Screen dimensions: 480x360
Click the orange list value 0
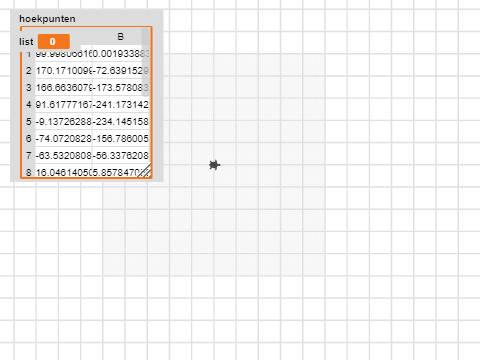tap(54, 42)
